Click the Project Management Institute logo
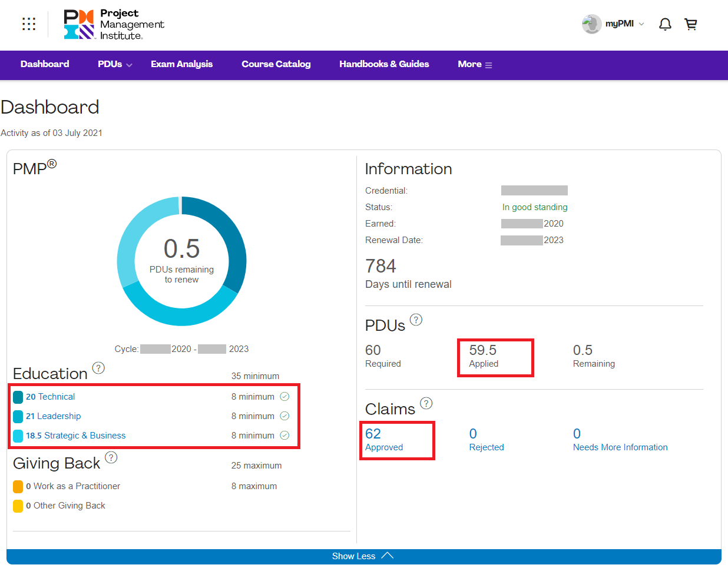The image size is (728, 568). tap(114, 25)
